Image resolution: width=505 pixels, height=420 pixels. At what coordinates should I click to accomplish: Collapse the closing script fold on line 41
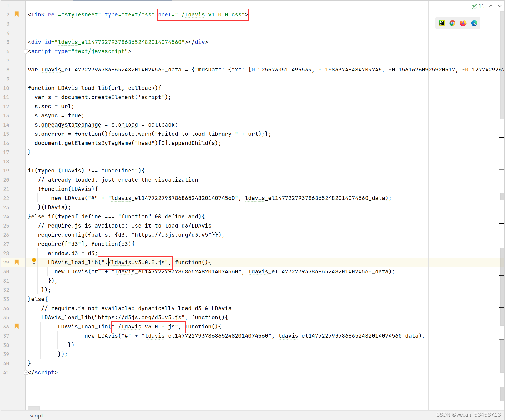(x=26, y=372)
